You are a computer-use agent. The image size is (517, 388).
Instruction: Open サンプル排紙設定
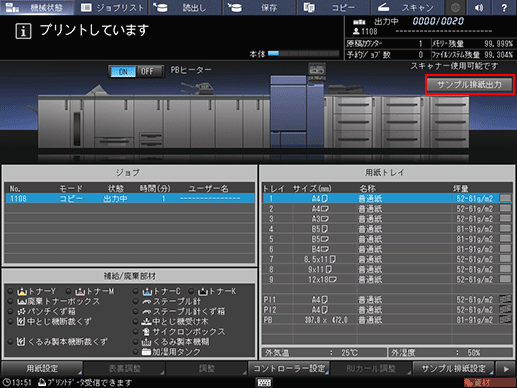tap(454, 369)
